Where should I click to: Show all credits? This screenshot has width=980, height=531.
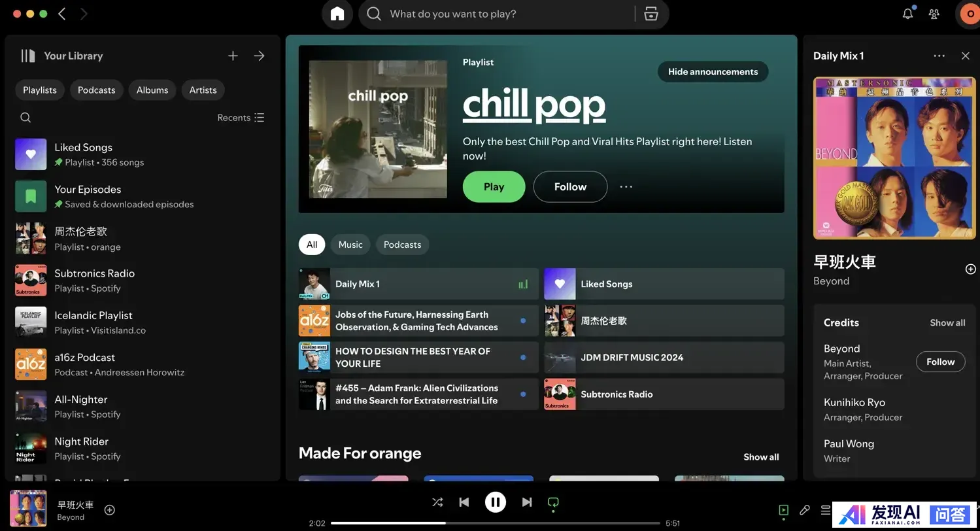[947, 322]
